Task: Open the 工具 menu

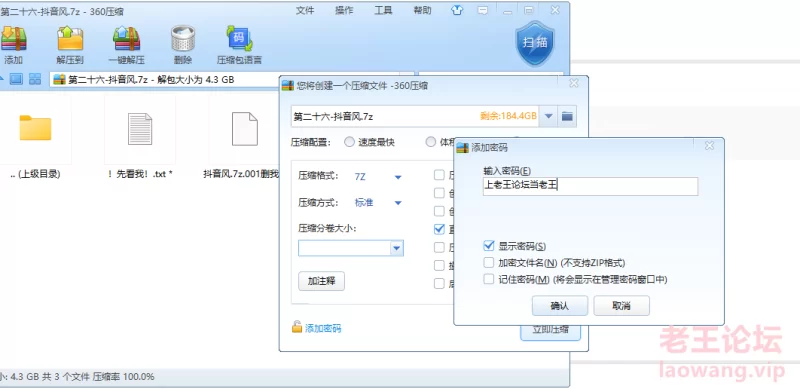Action: 383,10
